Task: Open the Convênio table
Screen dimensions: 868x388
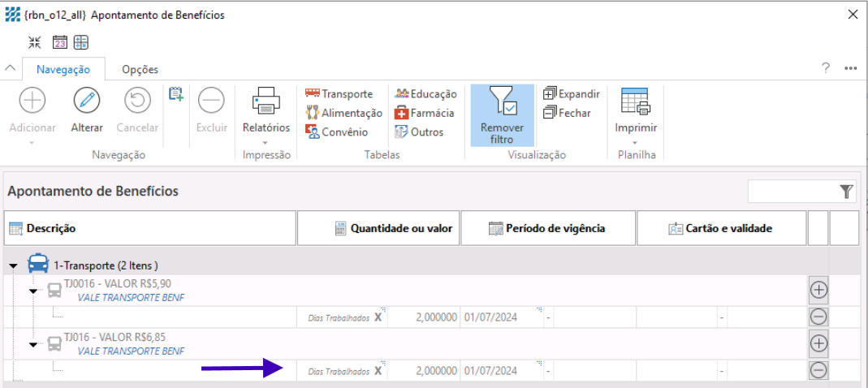Action: [x=336, y=132]
